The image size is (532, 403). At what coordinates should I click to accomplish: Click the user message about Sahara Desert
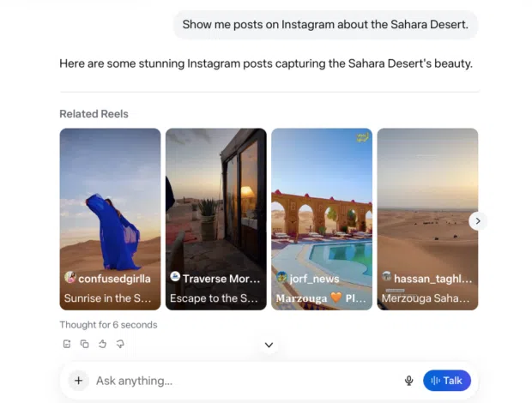pyautogui.click(x=325, y=24)
